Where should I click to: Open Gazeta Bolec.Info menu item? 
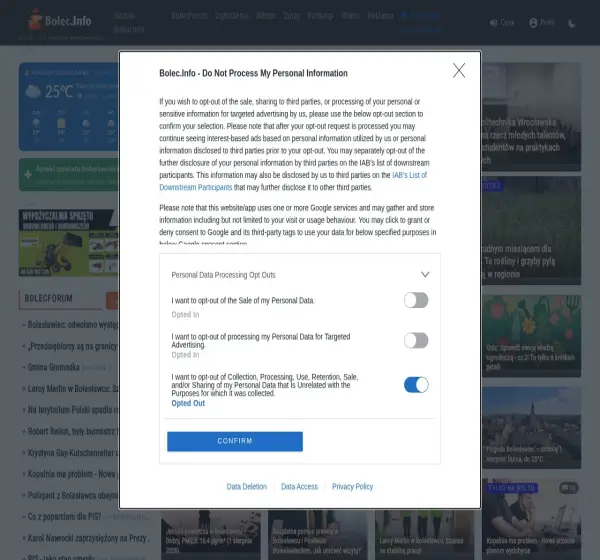pyautogui.click(x=129, y=22)
